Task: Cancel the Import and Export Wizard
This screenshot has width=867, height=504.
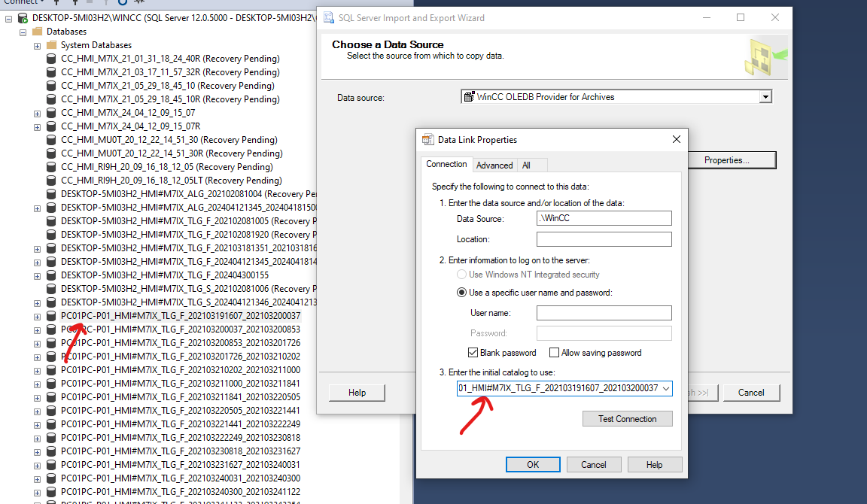Action: (751, 393)
